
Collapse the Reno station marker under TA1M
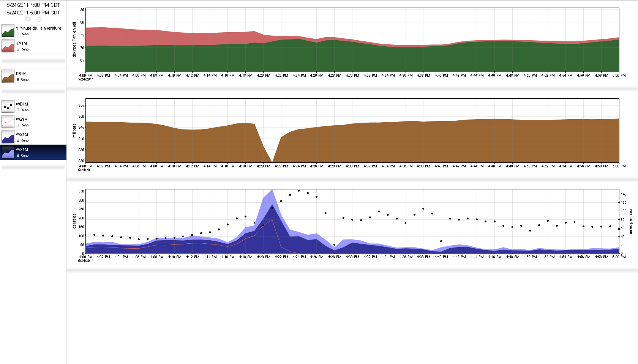(x=18, y=49)
